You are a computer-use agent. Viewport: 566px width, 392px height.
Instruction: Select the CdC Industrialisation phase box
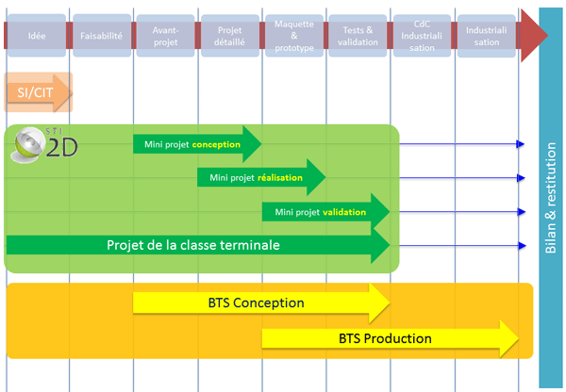(422, 36)
